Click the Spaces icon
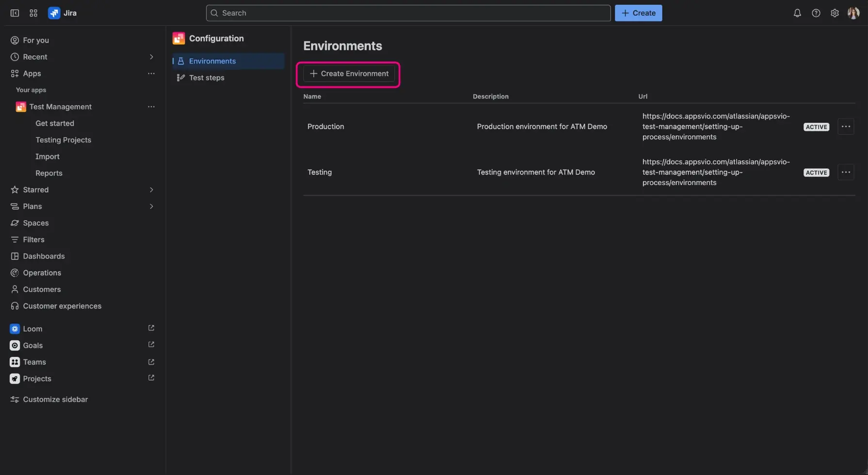The height and width of the screenshot is (475, 868). pos(15,223)
